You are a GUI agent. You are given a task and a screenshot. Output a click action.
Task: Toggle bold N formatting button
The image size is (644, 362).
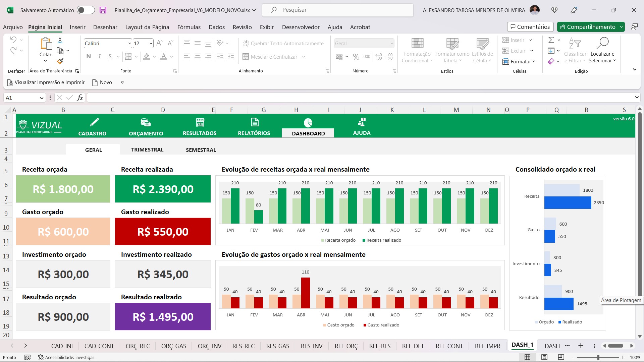click(89, 57)
